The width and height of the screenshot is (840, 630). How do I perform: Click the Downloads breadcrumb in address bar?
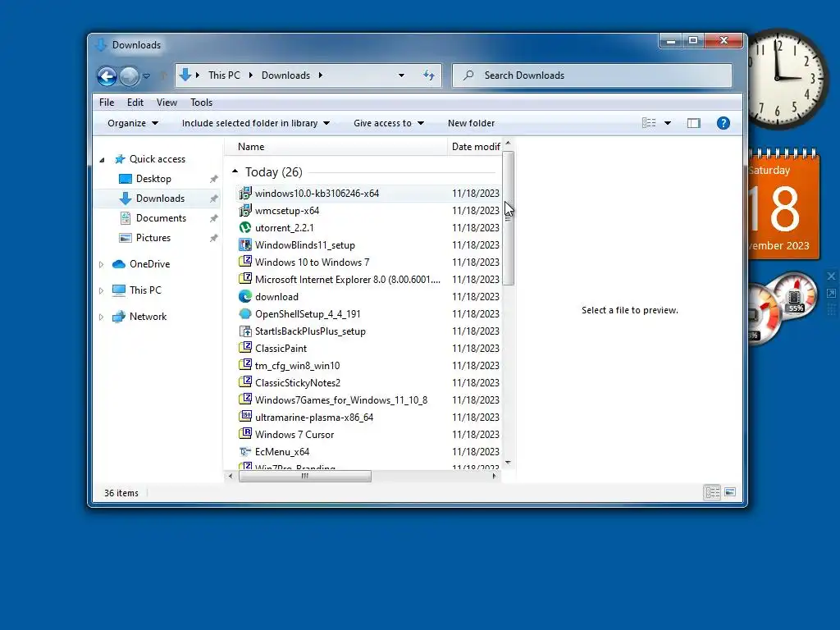pos(285,75)
